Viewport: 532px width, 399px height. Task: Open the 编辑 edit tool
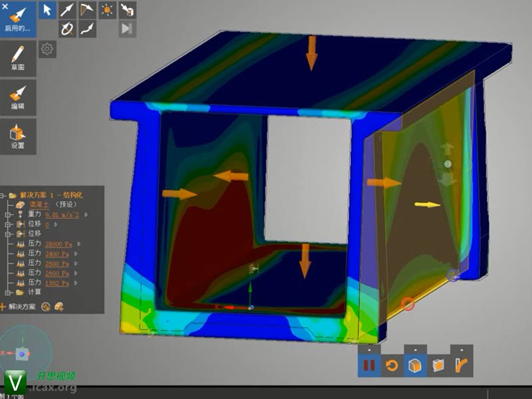(x=18, y=96)
